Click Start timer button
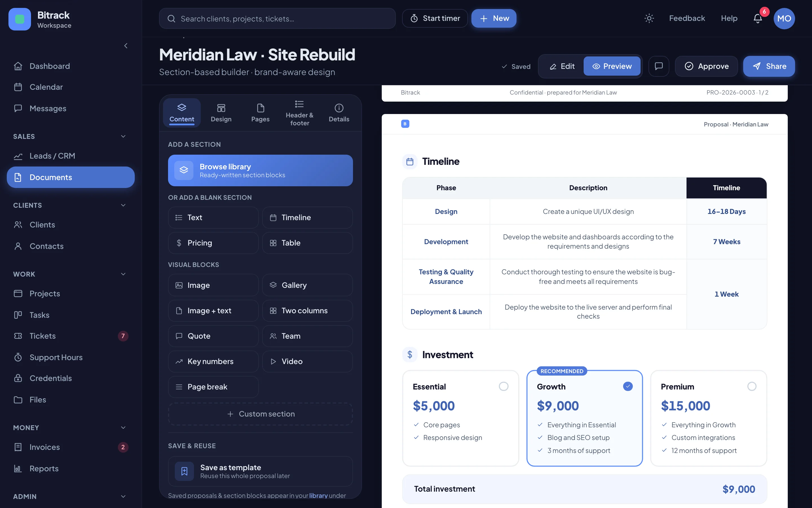This screenshot has height=508, width=812. click(x=435, y=18)
